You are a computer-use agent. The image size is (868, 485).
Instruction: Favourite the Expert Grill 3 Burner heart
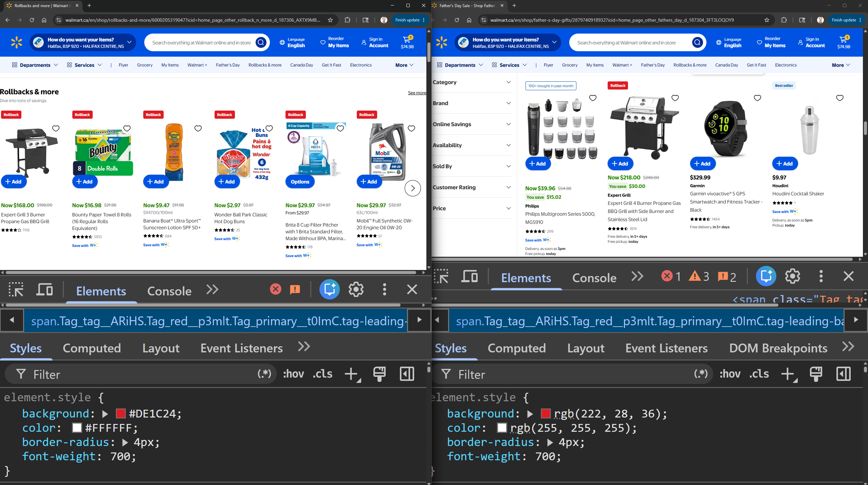coord(56,128)
